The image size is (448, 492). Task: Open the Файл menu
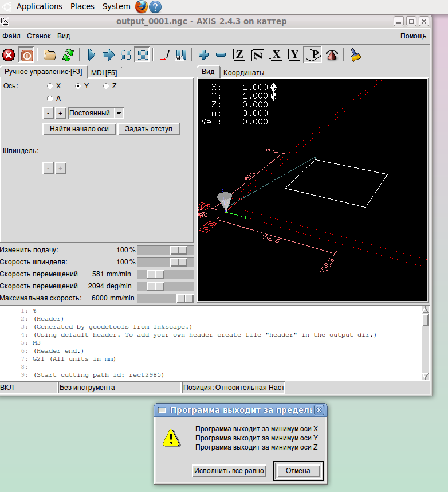11,36
